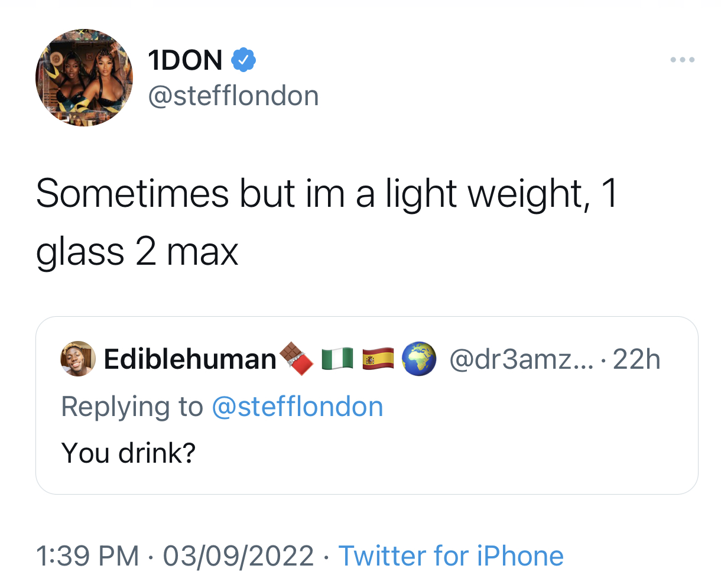Click the 22h timestamp on the quoted tweet

coord(636,359)
